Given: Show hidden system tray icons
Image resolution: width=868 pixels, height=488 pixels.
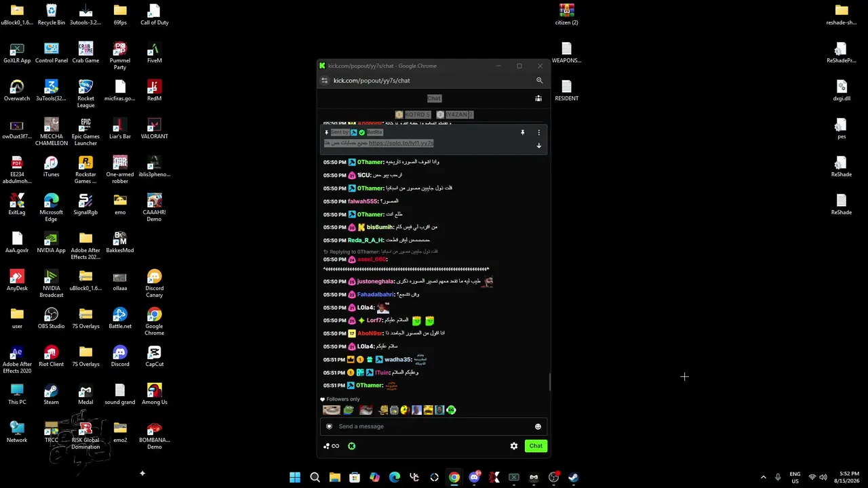Looking at the screenshot, I should 764,477.
